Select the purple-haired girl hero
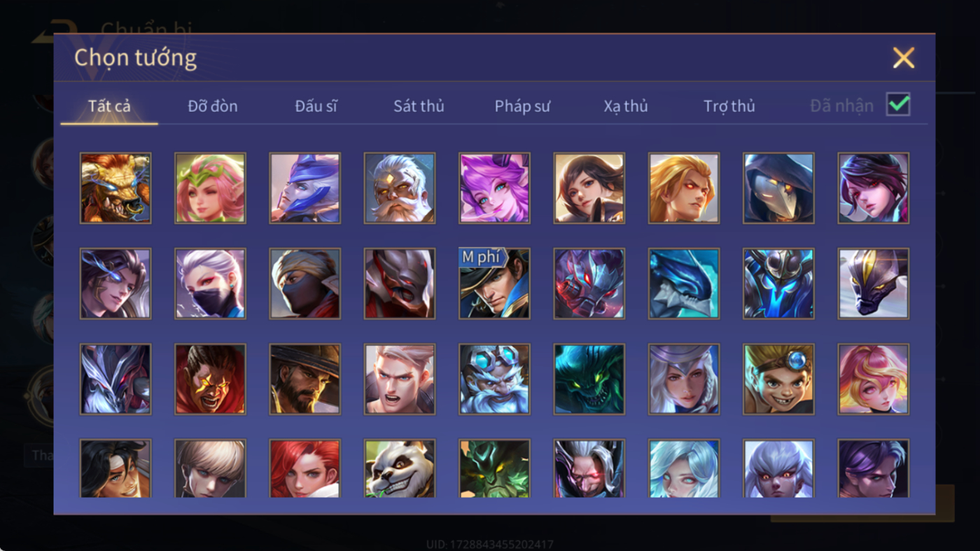 tap(494, 188)
